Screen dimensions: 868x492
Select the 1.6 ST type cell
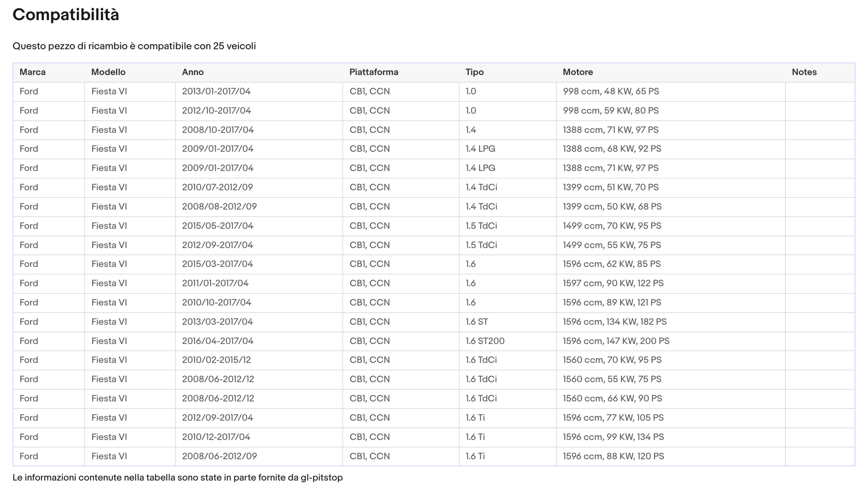[477, 322]
